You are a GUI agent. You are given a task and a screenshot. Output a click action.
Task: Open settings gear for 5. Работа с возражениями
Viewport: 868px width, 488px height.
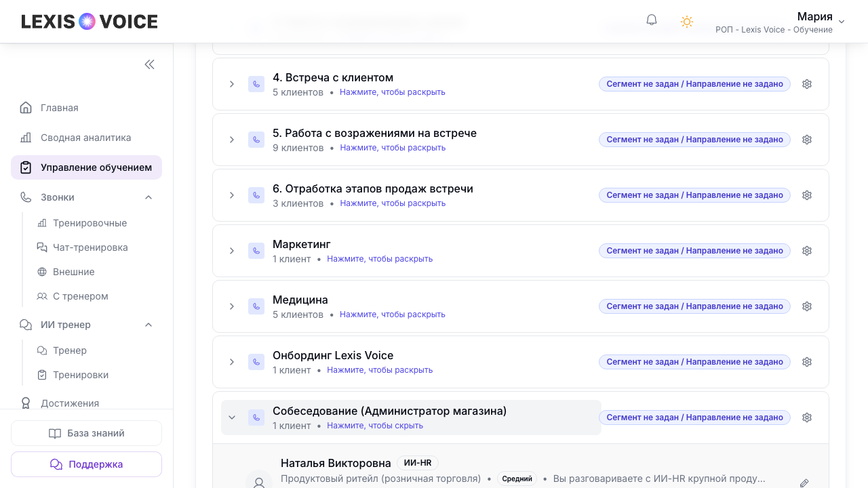807,140
